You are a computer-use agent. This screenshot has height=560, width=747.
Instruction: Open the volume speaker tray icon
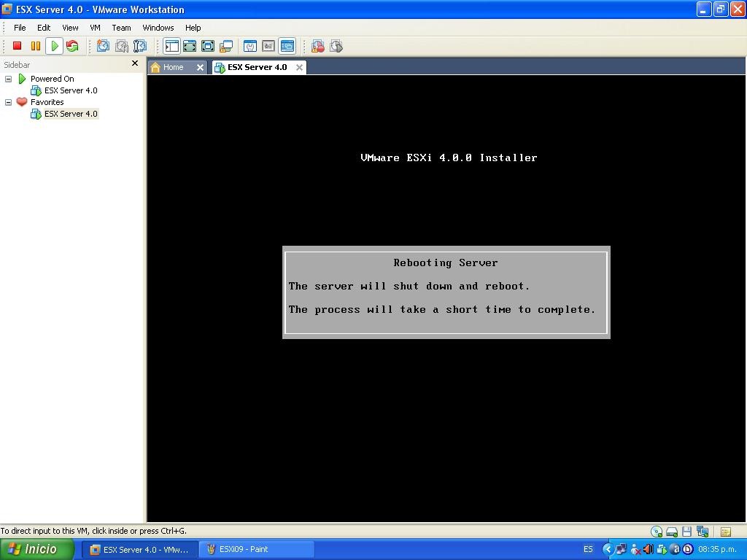tap(648, 550)
